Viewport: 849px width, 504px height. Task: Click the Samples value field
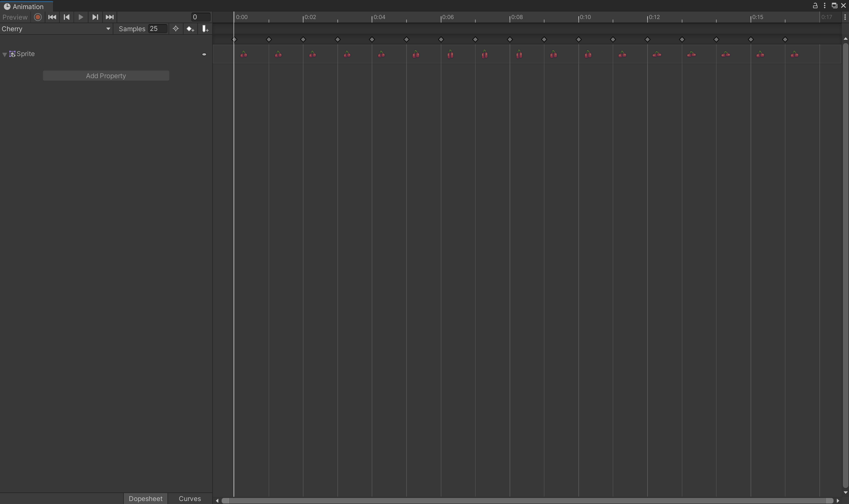click(x=157, y=29)
